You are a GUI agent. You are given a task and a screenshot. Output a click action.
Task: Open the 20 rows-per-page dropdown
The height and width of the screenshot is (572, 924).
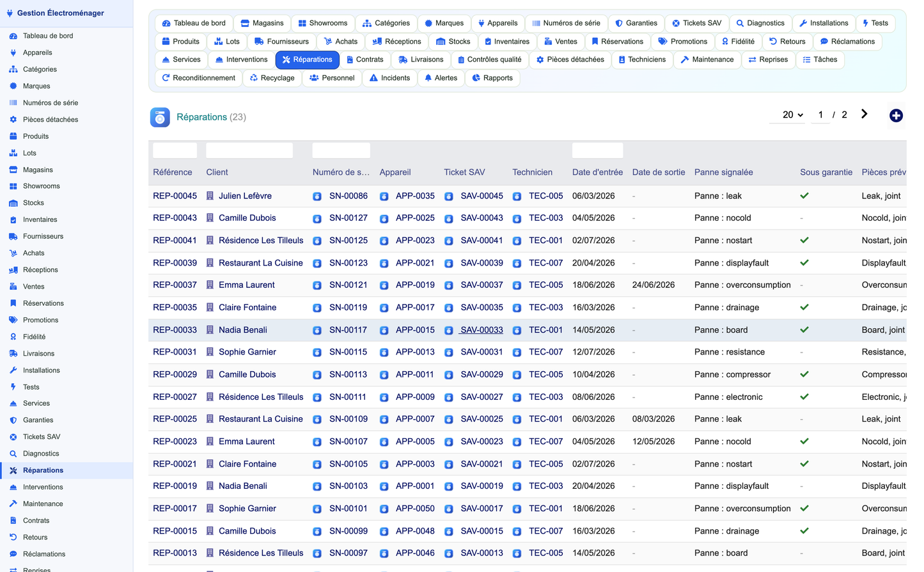click(792, 115)
